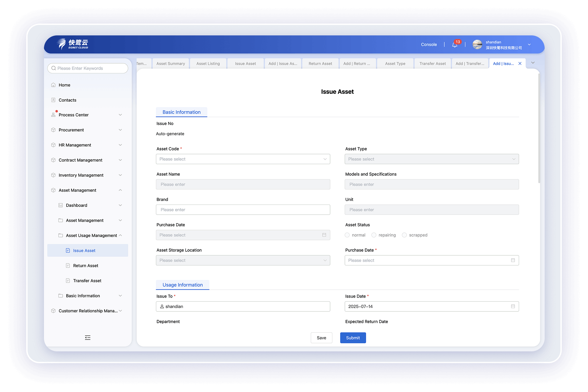Click the Submit button
Image resolution: width=588 pixels, height=392 pixels.
(x=353, y=338)
